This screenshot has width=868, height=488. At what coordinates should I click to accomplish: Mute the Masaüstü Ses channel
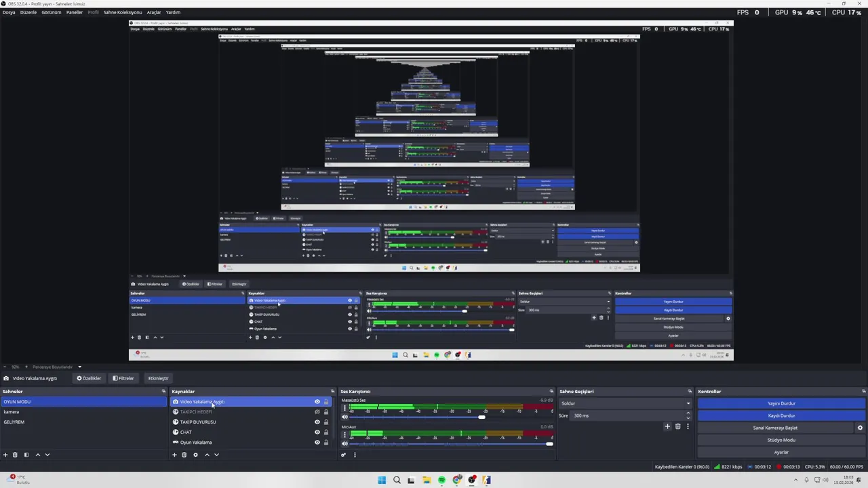(x=344, y=417)
